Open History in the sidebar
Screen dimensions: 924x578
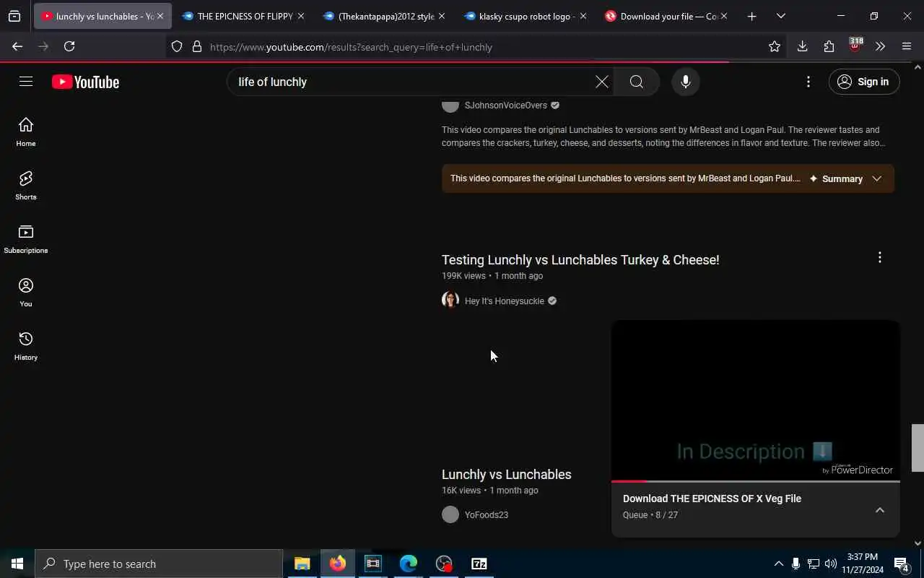[26, 346]
